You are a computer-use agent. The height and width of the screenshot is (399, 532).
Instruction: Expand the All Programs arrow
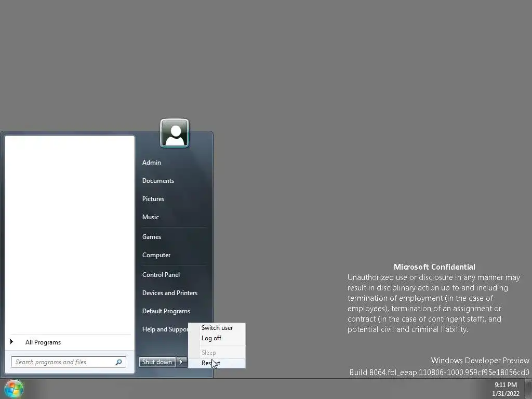click(11, 342)
